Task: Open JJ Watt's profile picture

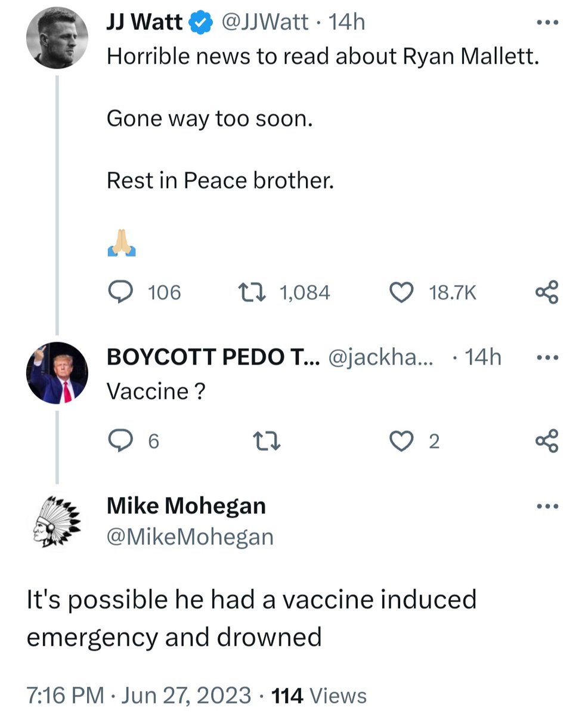Action: click(57, 37)
